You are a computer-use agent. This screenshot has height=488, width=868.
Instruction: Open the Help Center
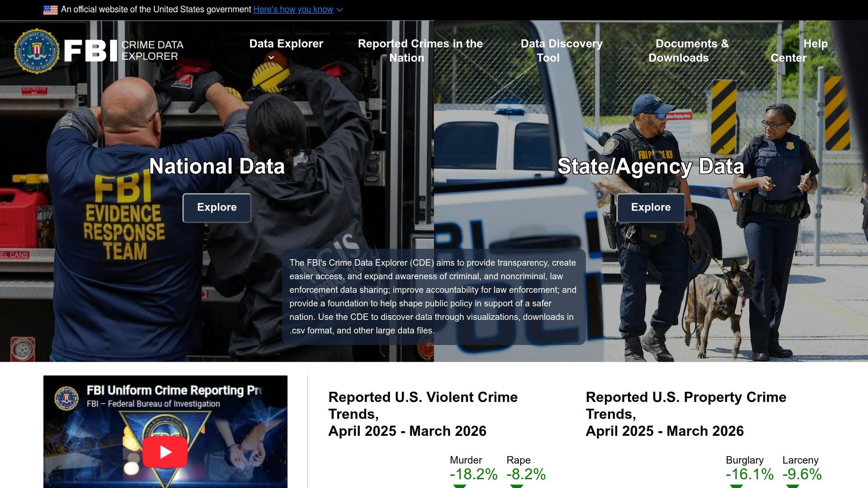click(799, 51)
